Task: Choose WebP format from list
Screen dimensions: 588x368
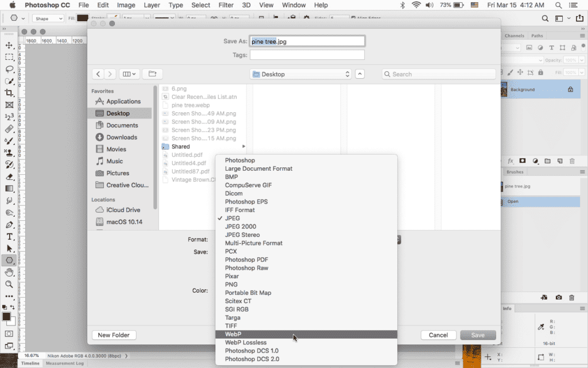Action: pyautogui.click(x=307, y=334)
